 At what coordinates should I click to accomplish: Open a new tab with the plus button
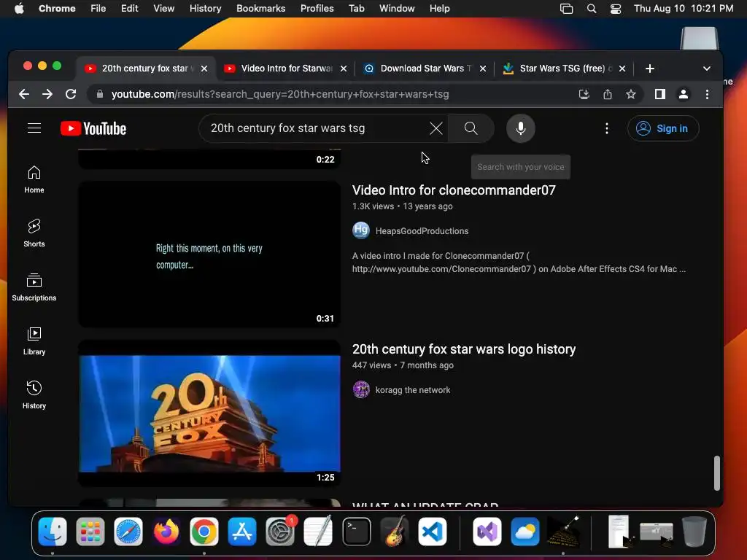(650, 69)
